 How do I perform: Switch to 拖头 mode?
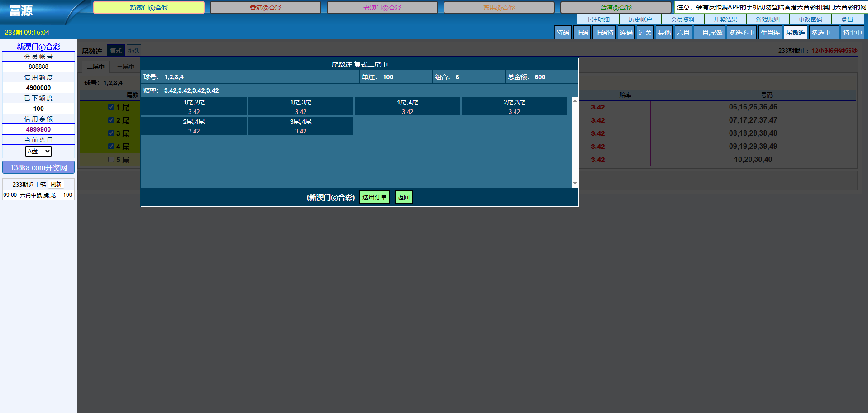[134, 51]
